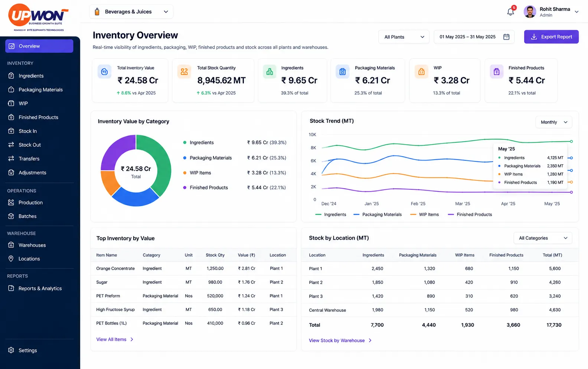Click the Total Inventory Value card icon
Screen dimensions: 588x369
point(105,72)
